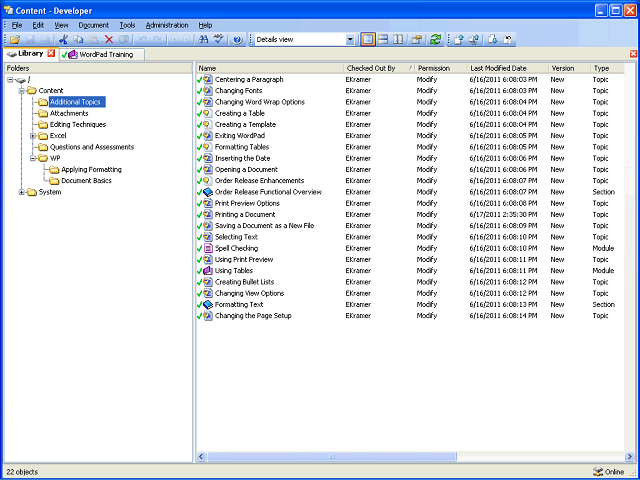Click the Online status icon
The image size is (640, 480).
pos(598,471)
